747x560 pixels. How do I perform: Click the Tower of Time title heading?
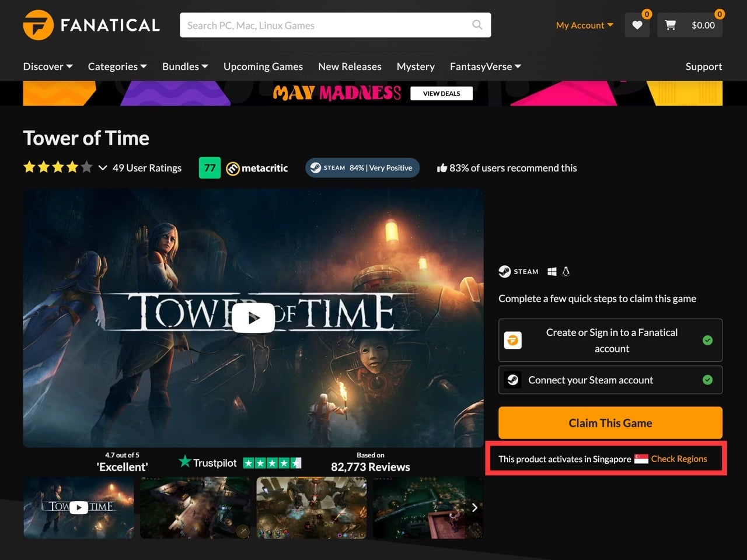click(x=86, y=138)
